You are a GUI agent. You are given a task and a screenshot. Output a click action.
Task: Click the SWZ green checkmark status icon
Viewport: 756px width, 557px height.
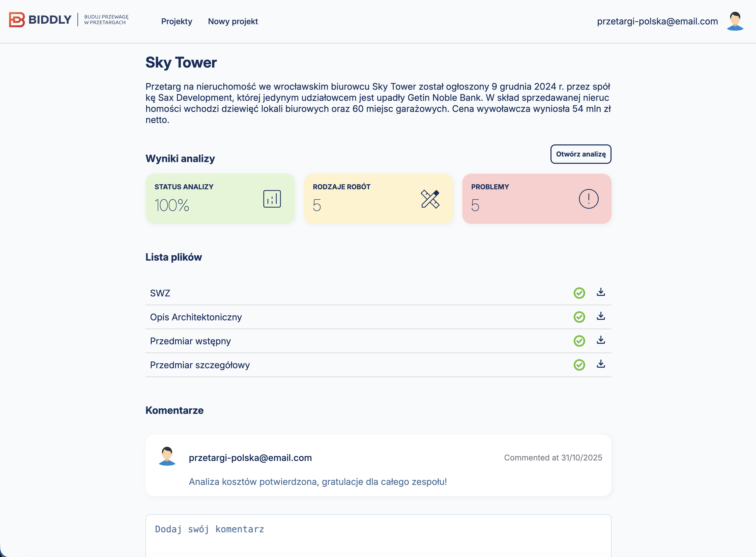coord(579,293)
